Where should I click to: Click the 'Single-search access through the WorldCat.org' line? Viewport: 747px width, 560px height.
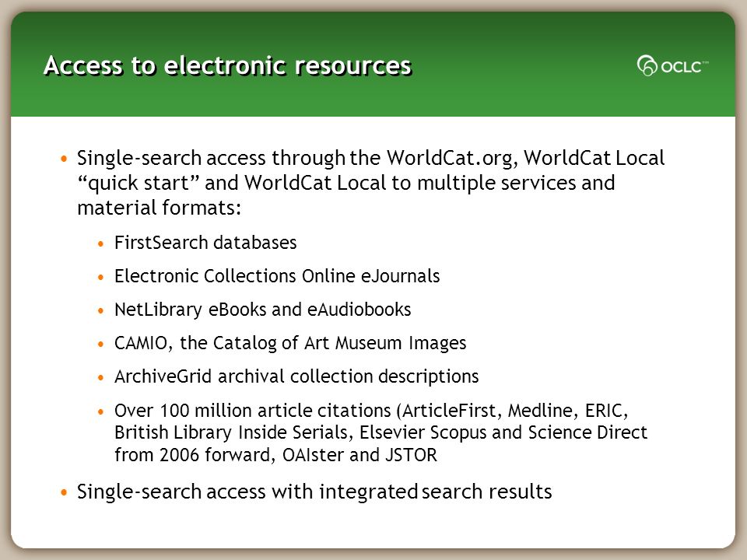(370, 158)
